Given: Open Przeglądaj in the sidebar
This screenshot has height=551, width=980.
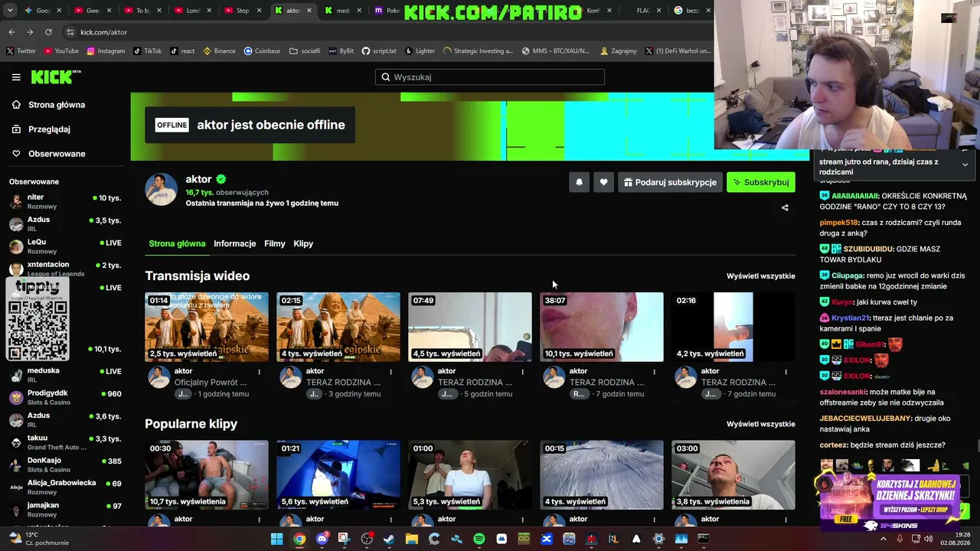Looking at the screenshot, I should click(x=49, y=129).
